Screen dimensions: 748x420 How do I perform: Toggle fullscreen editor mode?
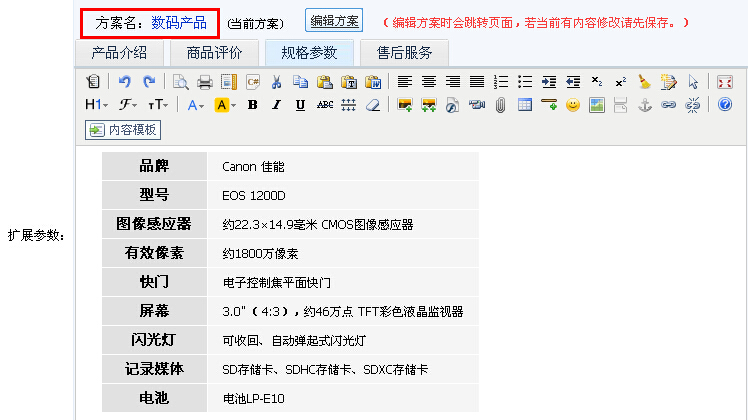pos(725,82)
